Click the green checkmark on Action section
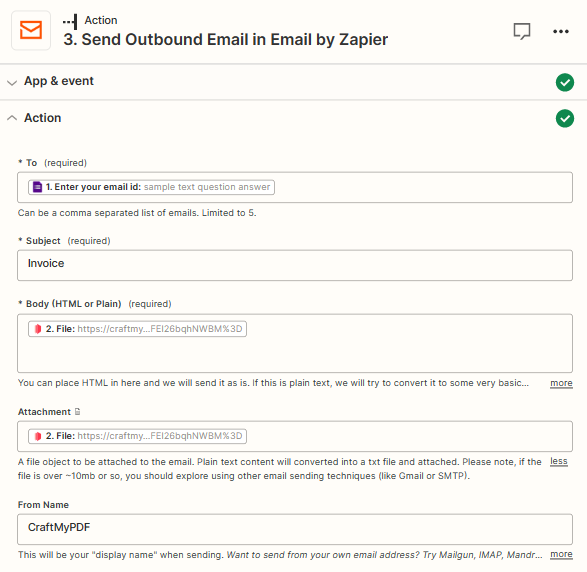 point(565,118)
